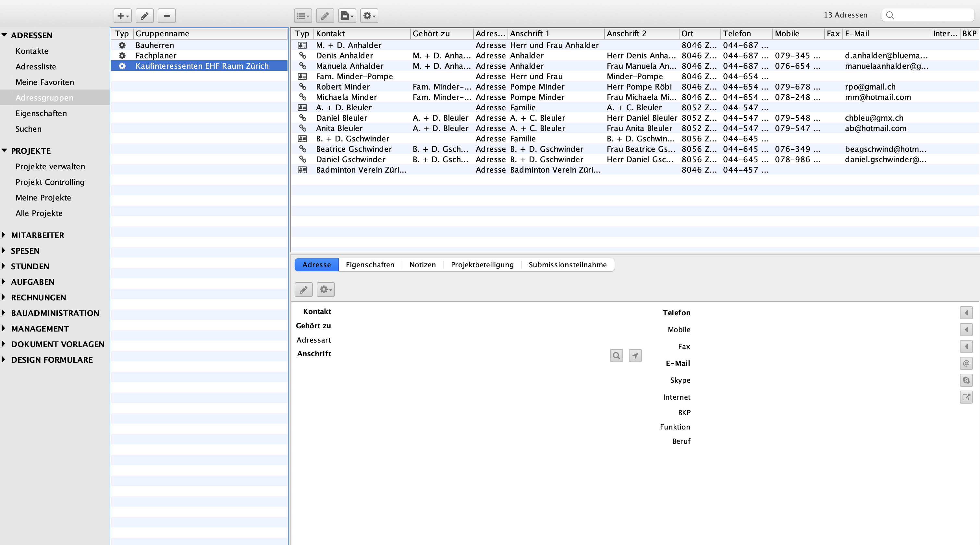
Task: Click the map navigation arrow icon
Action: [x=635, y=356]
